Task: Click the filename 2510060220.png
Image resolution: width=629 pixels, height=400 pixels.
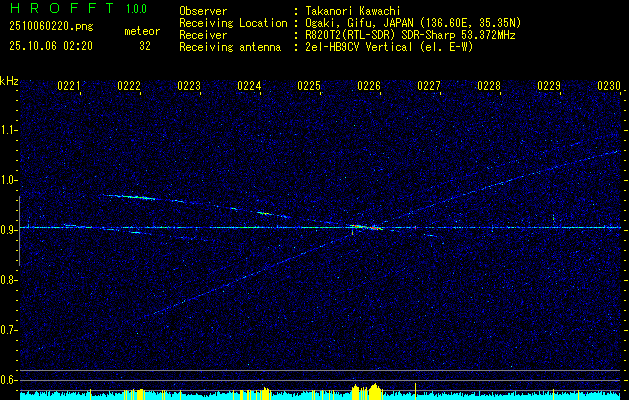Action: (x=51, y=27)
